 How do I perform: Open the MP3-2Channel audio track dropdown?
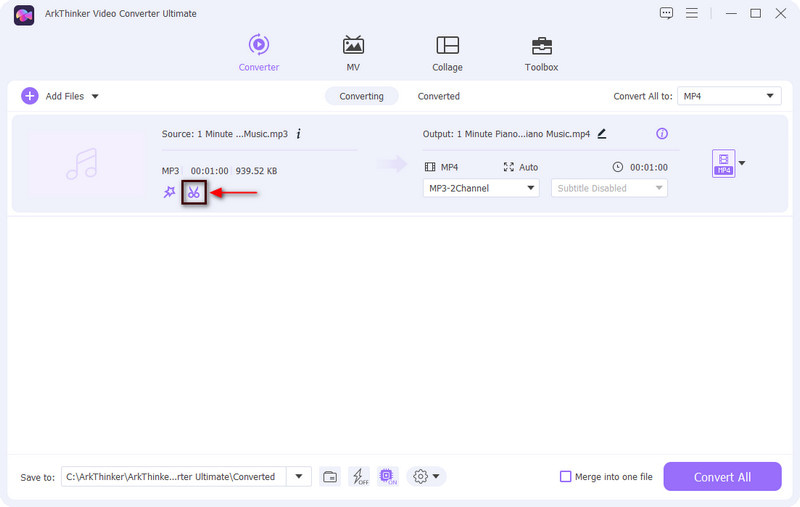pos(481,188)
